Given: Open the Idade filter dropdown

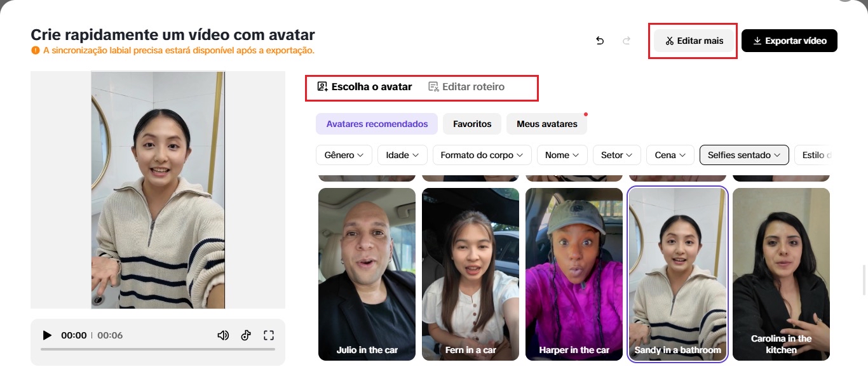Looking at the screenshot, I should (x=402, y=155).
